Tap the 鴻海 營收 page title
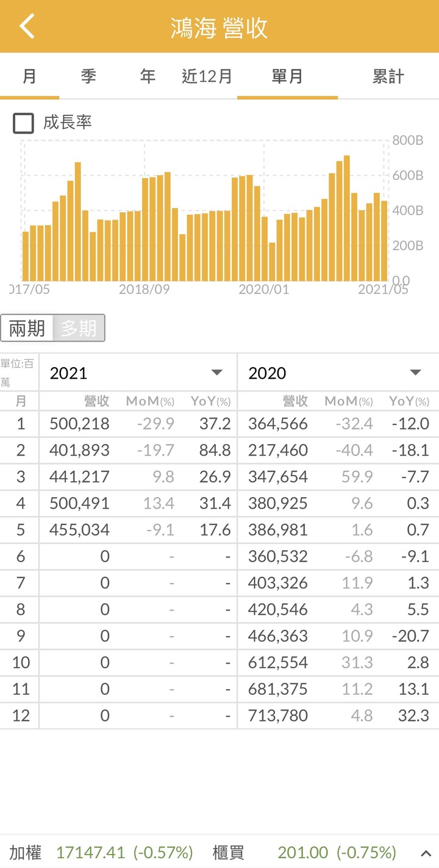Image resolution: width=439 pixels, height=868 pixels. coord(220,28)
